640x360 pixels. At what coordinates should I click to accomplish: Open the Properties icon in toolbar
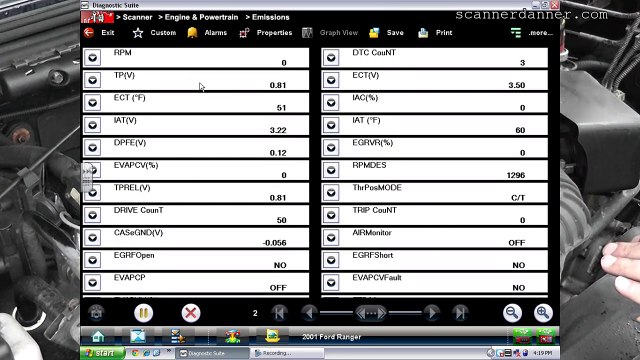pyautogui.click(x=244, y=33)
